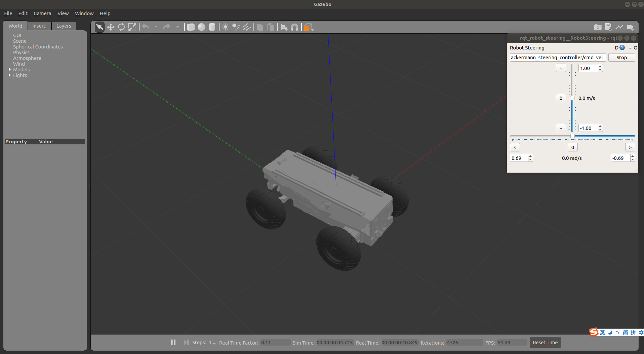Insert a cylinder into the scene
Viewport: 644px width, 354px height.
212,27
